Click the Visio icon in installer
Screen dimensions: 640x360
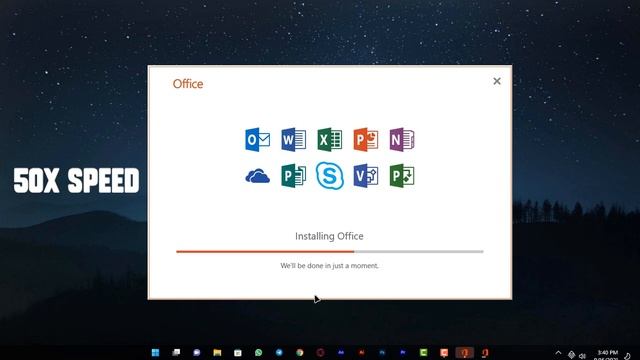pyautogui.click(x=366, y=176)
